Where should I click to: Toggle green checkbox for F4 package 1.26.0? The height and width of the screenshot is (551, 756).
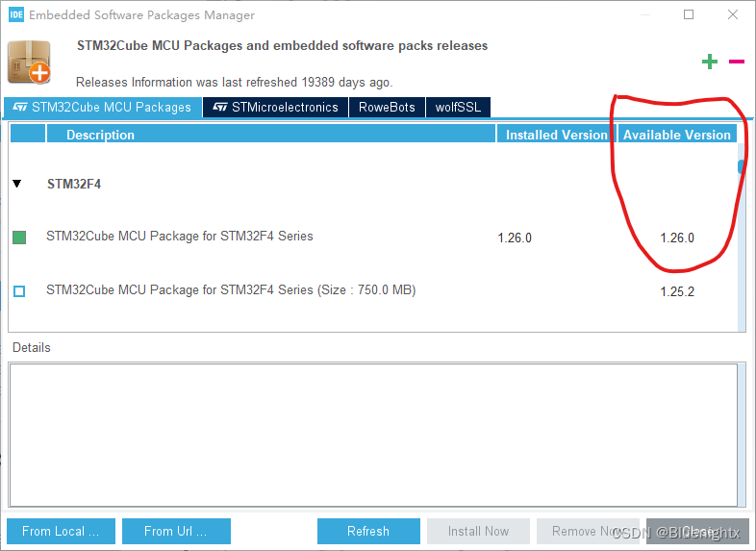[x=19, y=238]
